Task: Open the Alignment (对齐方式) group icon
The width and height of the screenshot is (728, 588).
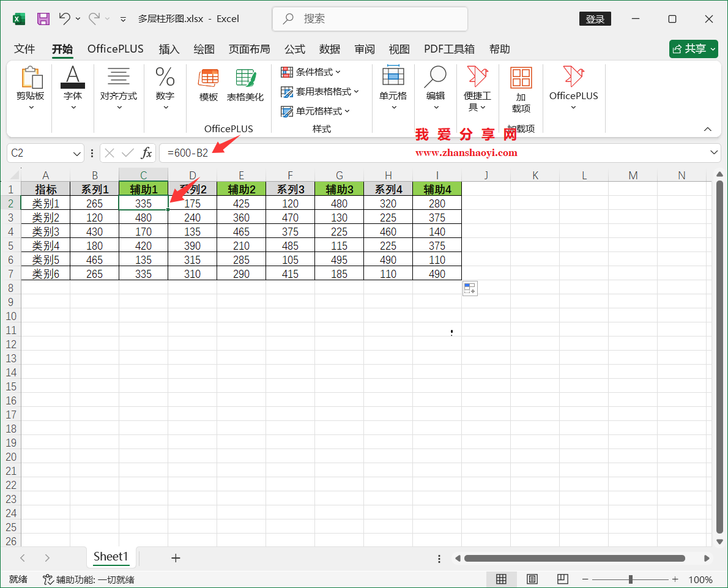Action: [119, 76]
